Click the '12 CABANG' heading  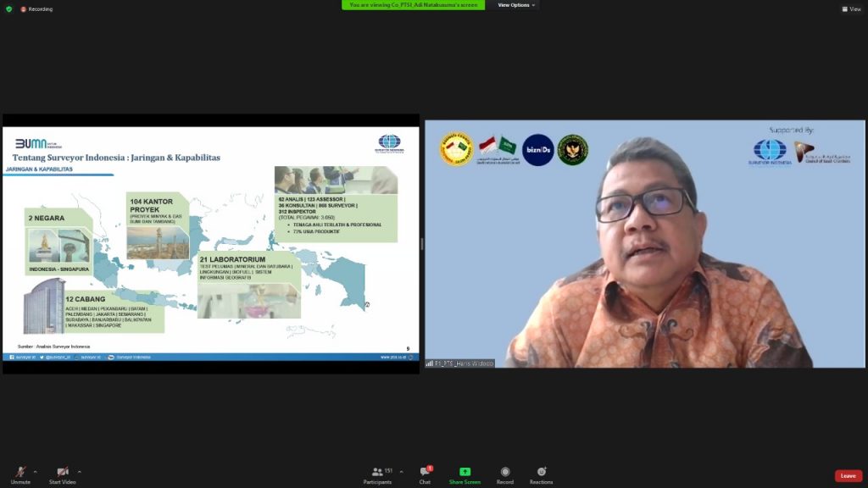(86, 299)
